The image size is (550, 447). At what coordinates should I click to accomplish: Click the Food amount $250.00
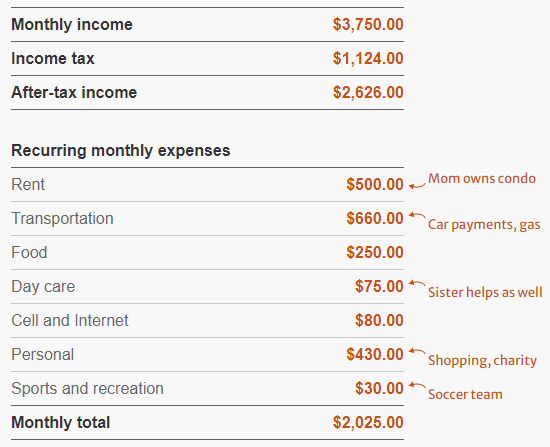pos(375,252)
